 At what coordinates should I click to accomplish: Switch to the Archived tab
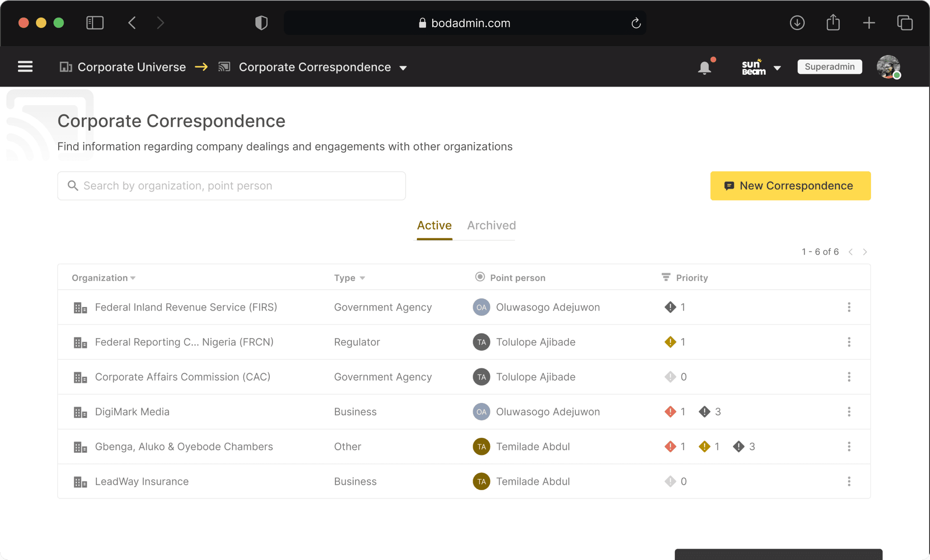[x=491, y=226]
